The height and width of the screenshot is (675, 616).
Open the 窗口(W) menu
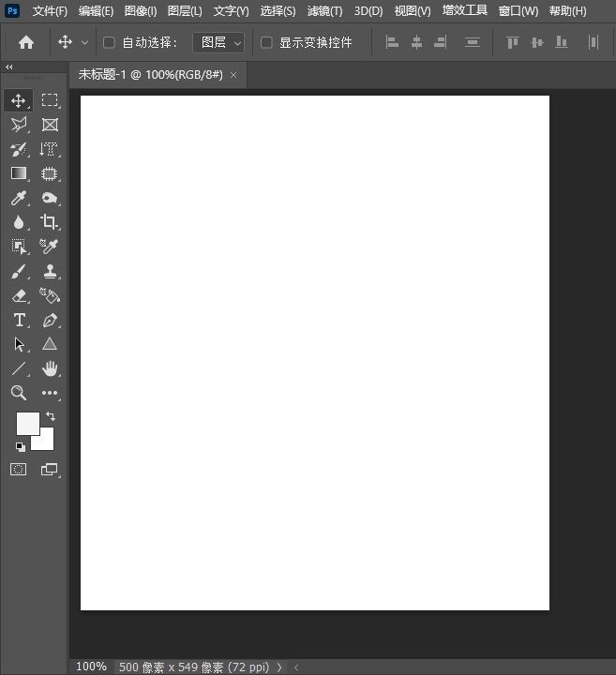[x=518, y=10]
